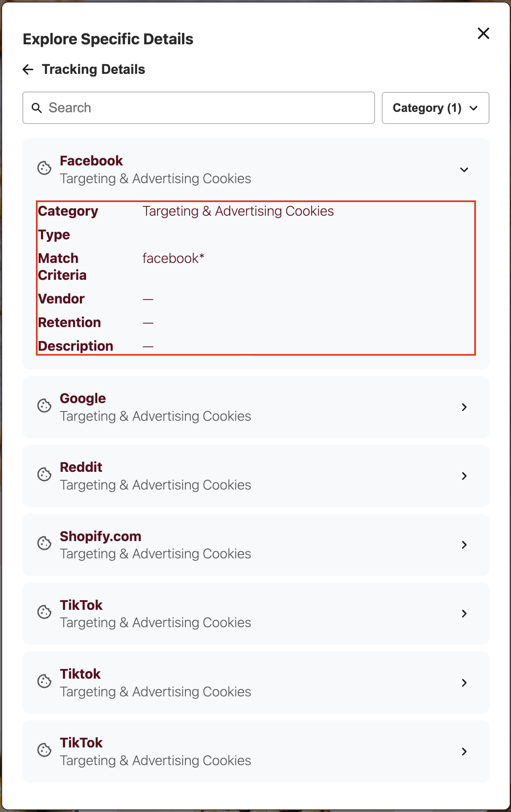Click the cookie icon beside Google

44,406
